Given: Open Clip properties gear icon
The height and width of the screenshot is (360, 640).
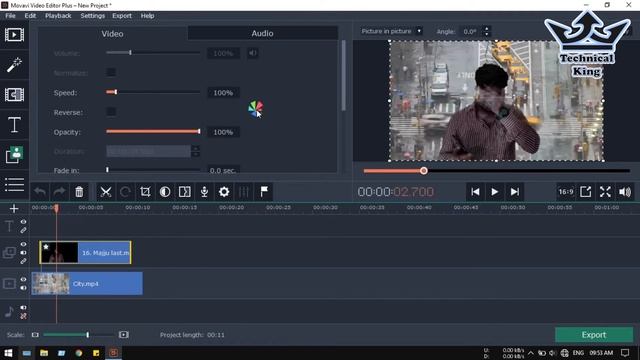Looking at the screenshot, I should (224, 191).
